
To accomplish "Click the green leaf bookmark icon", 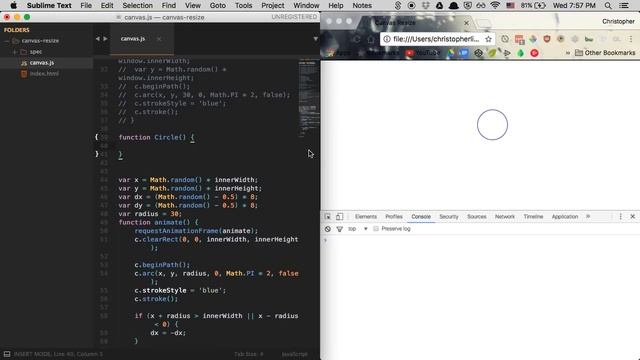I will pyautogui.click(x=493, y=53).
